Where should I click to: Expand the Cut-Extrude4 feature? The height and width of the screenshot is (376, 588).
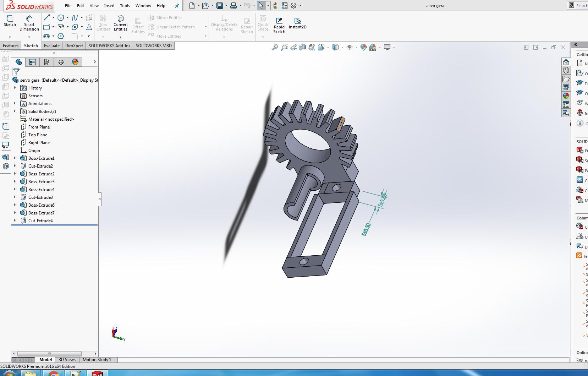(x=15, y=220)
